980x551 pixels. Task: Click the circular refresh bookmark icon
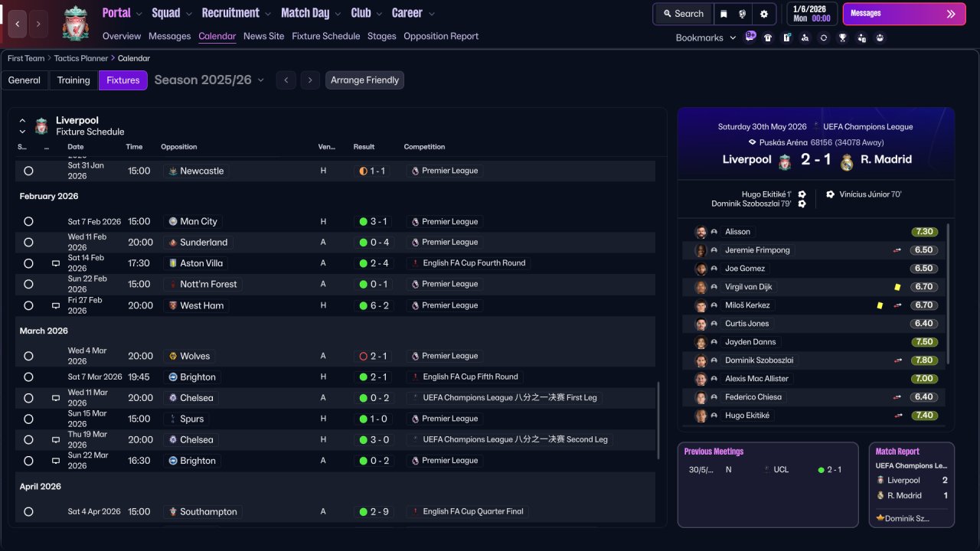[824, 37]
